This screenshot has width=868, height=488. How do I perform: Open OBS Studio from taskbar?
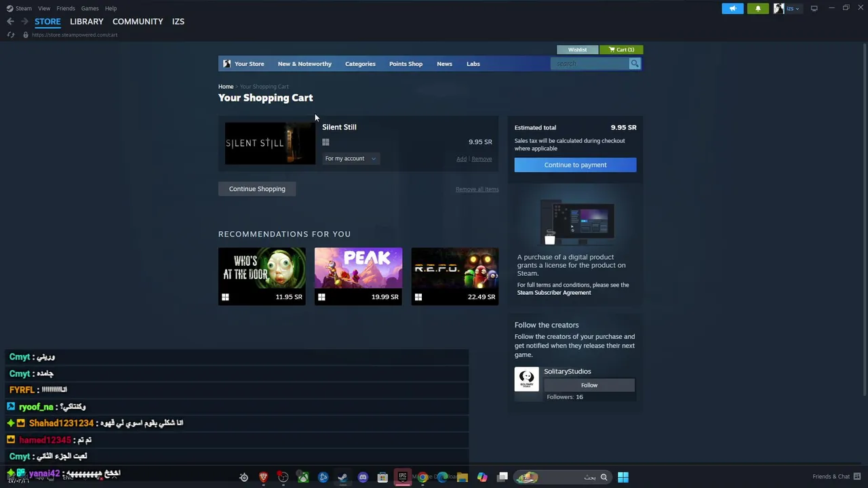coord(283,477)
